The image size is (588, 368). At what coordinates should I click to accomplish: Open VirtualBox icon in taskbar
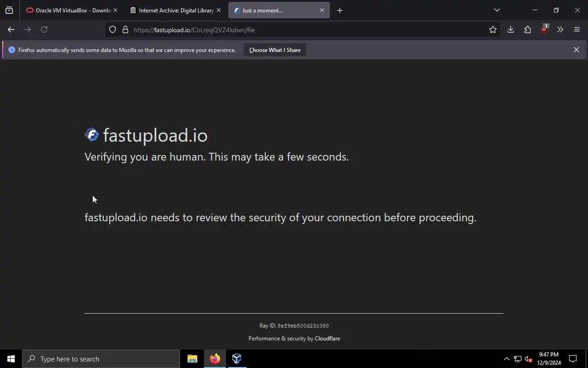[237, 359]
